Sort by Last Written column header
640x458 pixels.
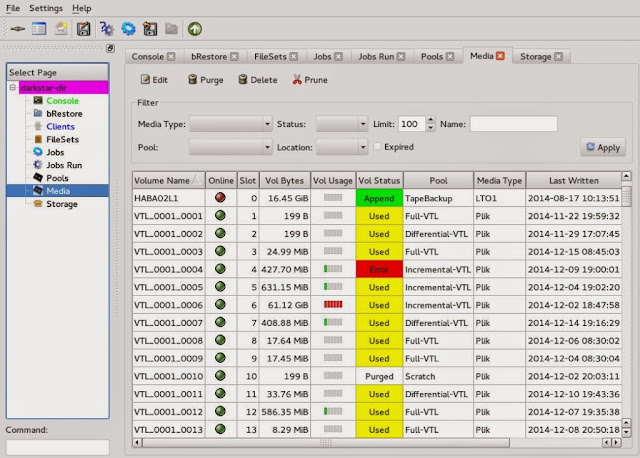pos(573,180)
